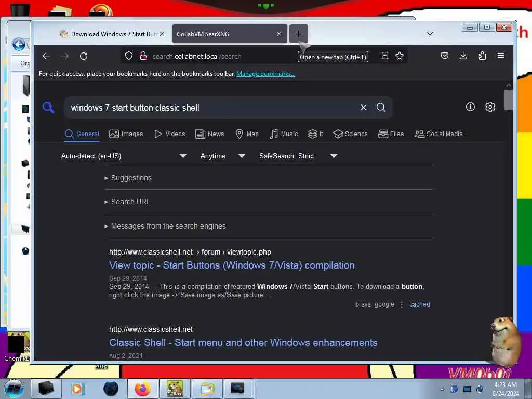Show hidden tray icons arrow
Viewport: 532px width, 399px height.
click(442, 389)
